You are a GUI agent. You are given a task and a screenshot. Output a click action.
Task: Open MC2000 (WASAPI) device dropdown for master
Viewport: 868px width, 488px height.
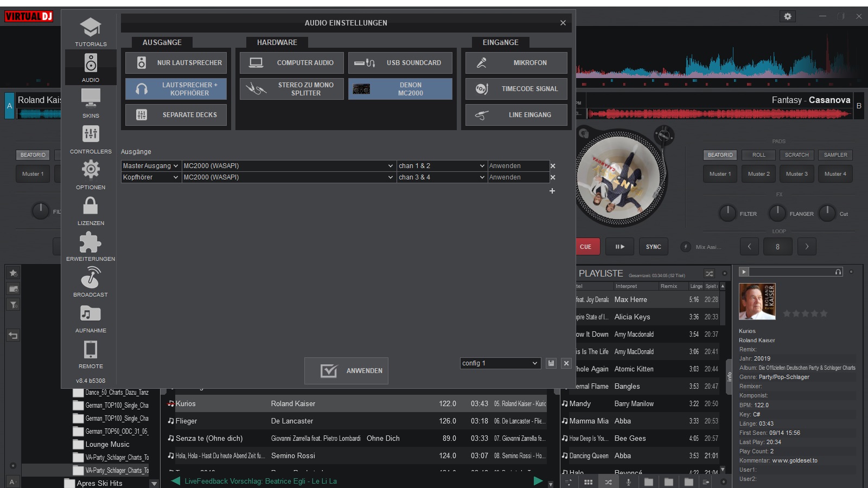click(289, 166)
